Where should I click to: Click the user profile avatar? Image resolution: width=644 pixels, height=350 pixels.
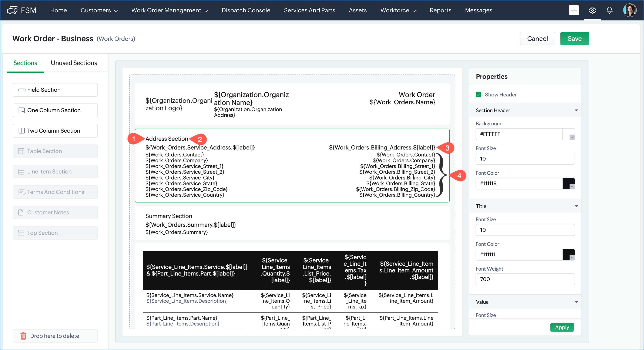[x=630, y=10]
